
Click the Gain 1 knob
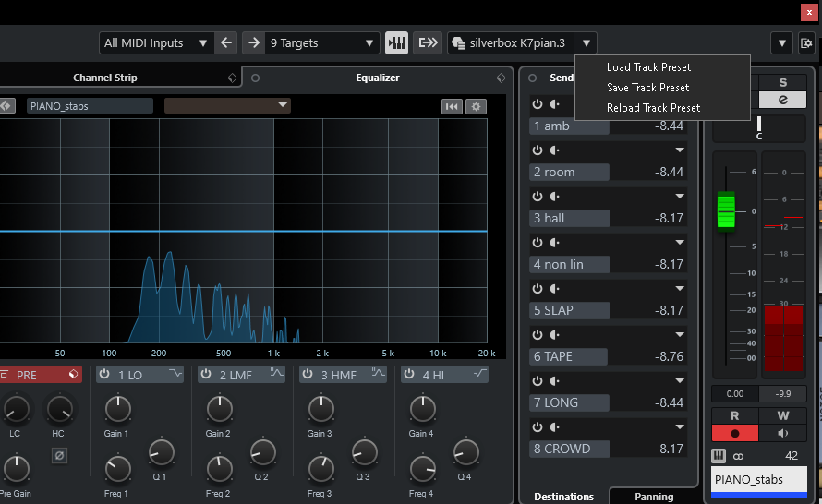(118, 409)
